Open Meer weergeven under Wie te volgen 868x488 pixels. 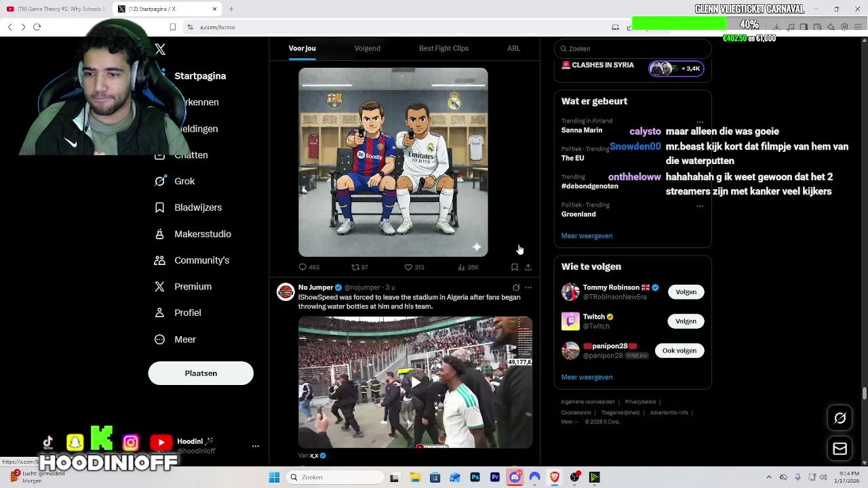point(587,377)
